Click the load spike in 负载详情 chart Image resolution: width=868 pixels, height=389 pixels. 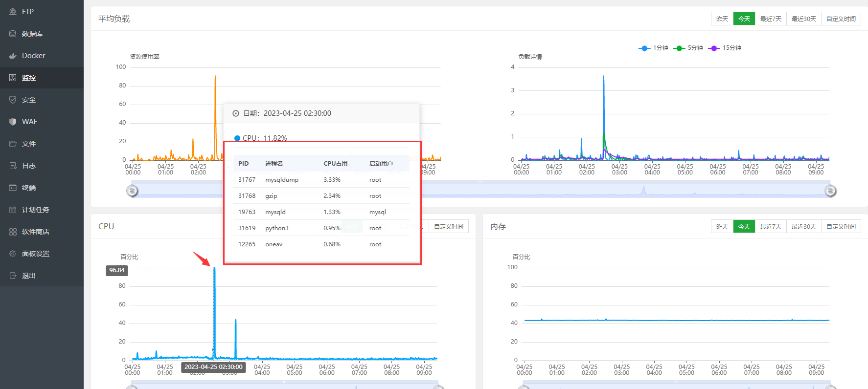[x=604, y=117]
